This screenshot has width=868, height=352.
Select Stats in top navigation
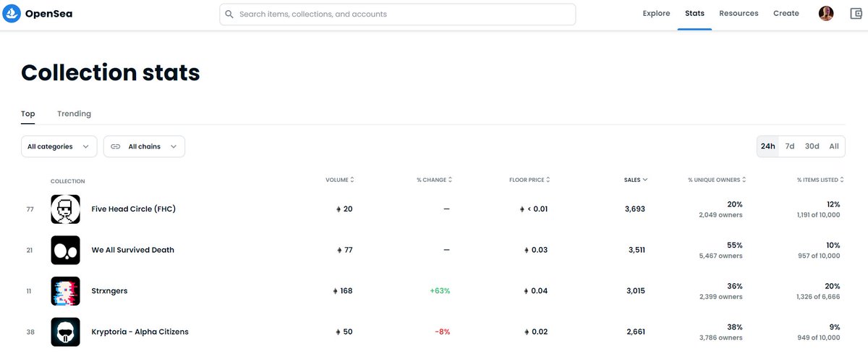tap(694, 13)
